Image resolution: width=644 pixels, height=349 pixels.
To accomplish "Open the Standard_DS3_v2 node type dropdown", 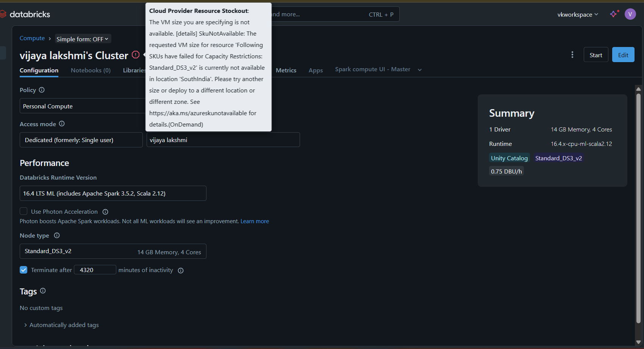I will [113, 251].
